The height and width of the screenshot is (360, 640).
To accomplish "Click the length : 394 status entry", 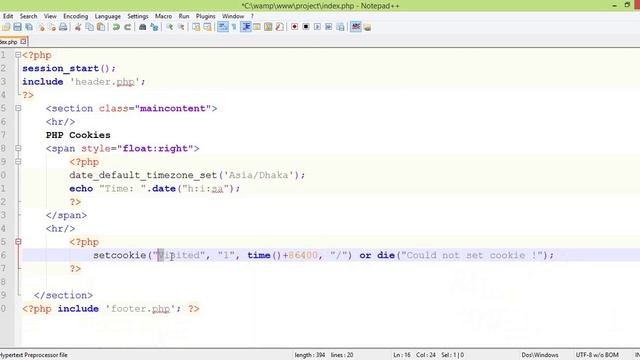I will [x=310, y=355].
